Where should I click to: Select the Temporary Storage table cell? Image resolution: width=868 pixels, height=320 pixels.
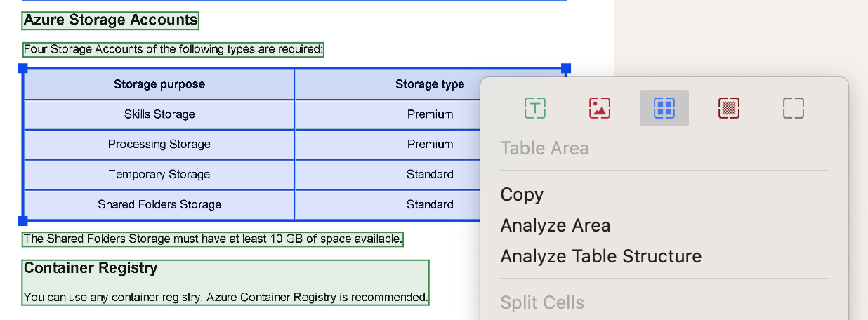pyautogui.click(x=159, y=175)
